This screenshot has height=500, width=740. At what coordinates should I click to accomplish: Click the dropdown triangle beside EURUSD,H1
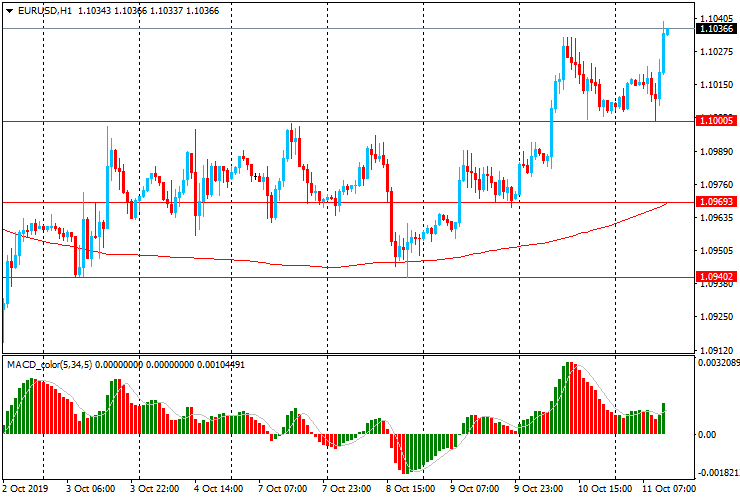click(x=9, y=9)
